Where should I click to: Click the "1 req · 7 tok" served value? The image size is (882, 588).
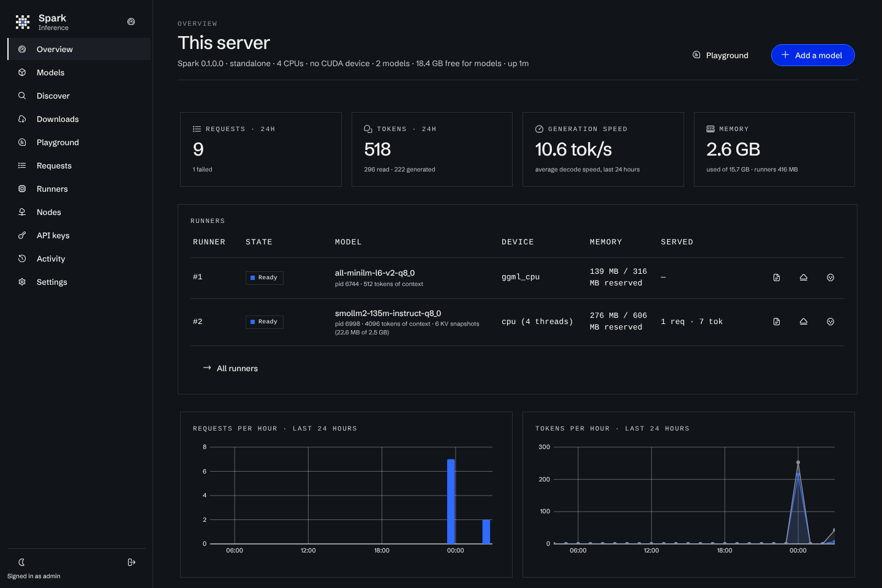coord(692,322)
